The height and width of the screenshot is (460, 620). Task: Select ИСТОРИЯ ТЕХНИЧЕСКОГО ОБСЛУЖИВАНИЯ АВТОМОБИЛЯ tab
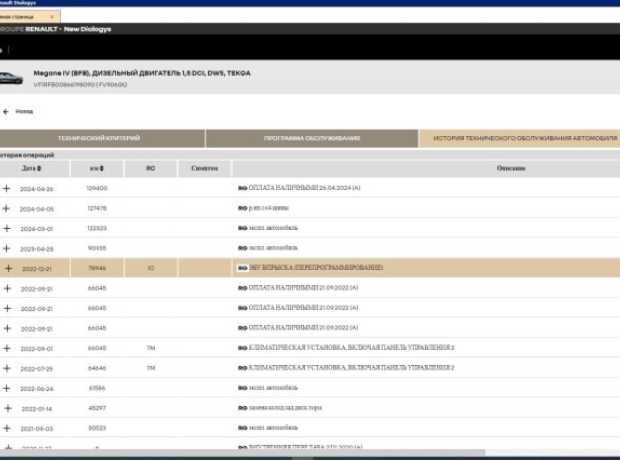tap(519, 138)
